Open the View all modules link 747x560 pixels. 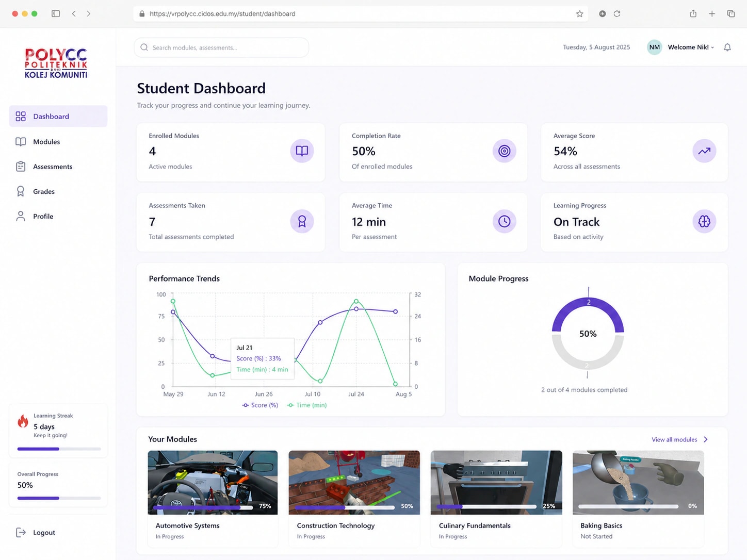(x=674, y=440)
